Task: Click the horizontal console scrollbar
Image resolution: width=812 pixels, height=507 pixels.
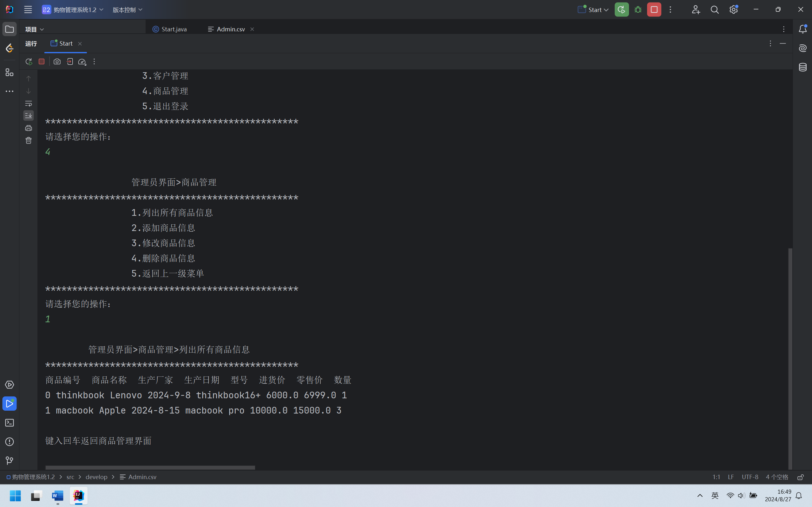Action: tap(150, 467)
